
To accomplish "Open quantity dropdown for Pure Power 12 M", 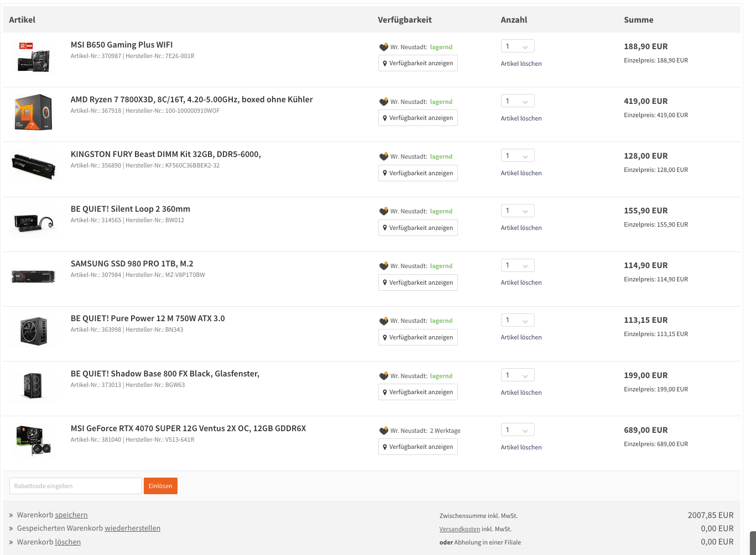I will click(518, 320).
